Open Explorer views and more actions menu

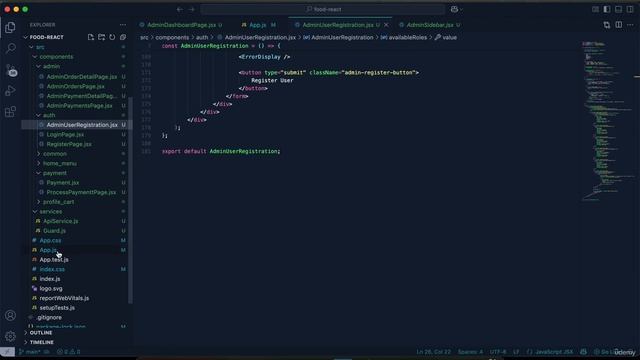(x=123, y=25)
